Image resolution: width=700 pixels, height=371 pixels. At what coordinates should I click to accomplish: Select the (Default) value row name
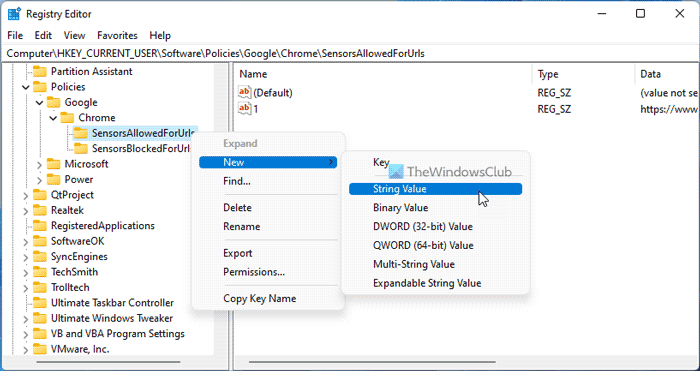(273, 93)
